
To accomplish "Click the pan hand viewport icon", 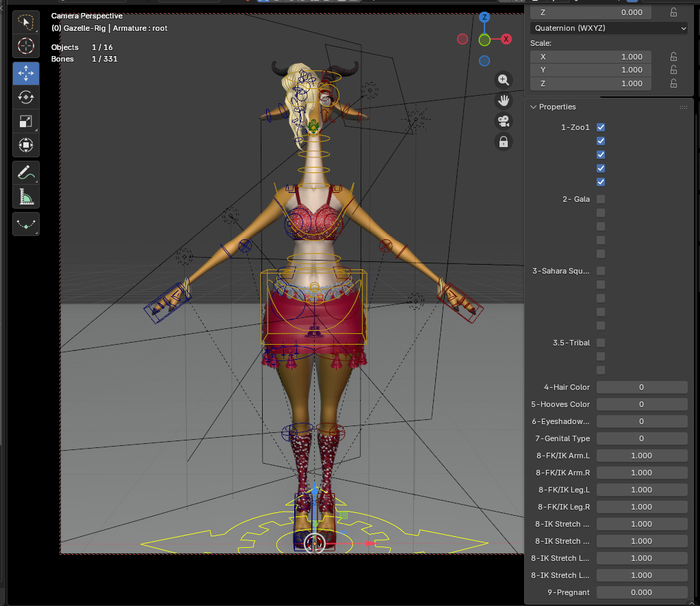I will click(x=504, y=101).
